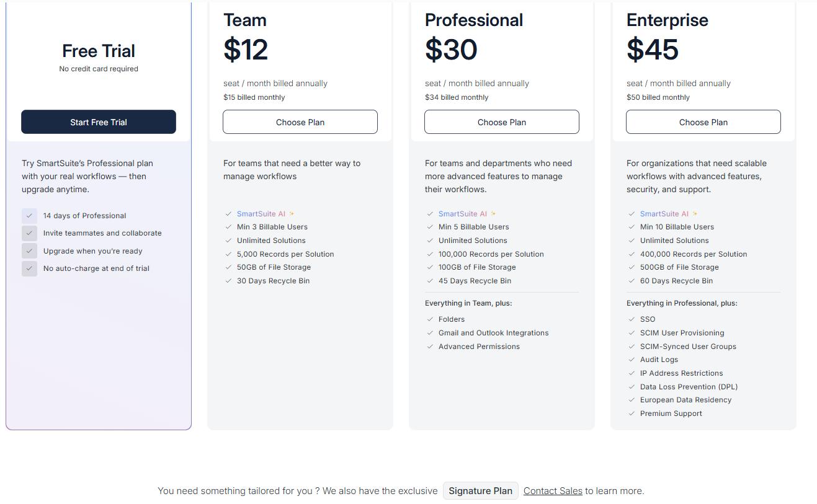This screenshot has width=817, height=504.
Task: Click the checkmark next to Premium Support
Action: point(632,413)
